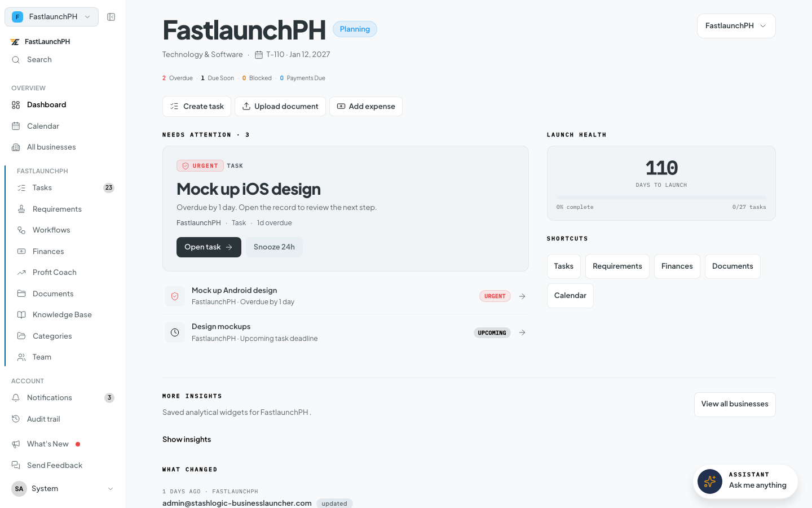Click the Assistant Ask me anything box
812x508 pixels.
click(x=745, y=481)
